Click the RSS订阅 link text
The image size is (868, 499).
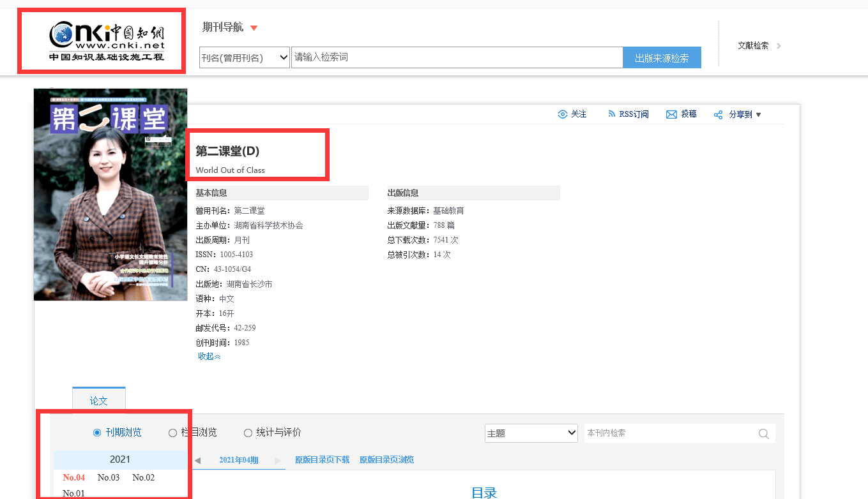tap(634, 114)
